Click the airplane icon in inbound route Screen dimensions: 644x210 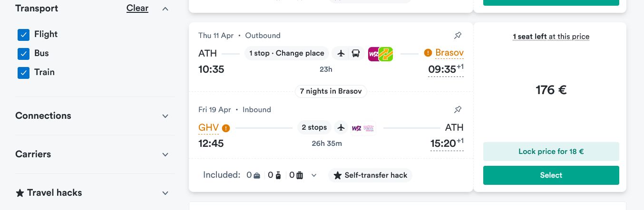[x=341, y=128]
